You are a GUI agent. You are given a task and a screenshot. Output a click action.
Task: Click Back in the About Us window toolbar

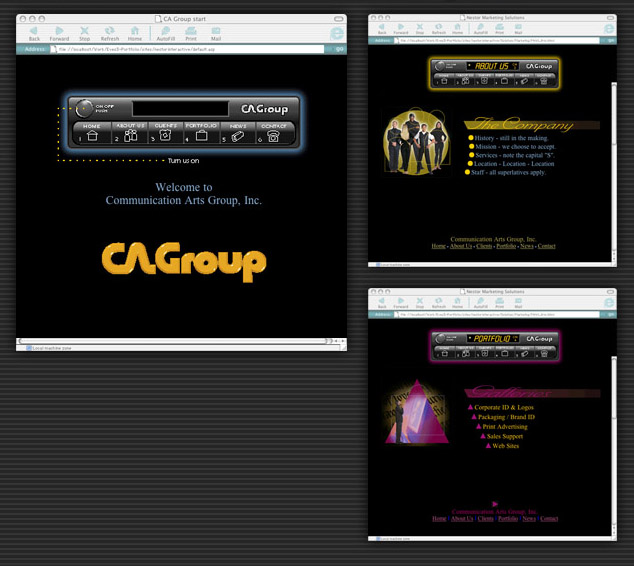[382, 29]
